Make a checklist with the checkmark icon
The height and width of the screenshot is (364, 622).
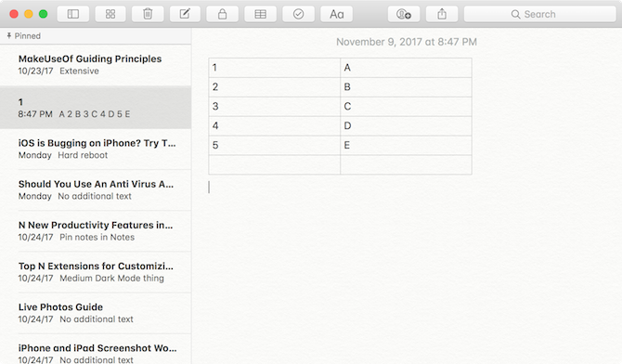tap(298, 14)
